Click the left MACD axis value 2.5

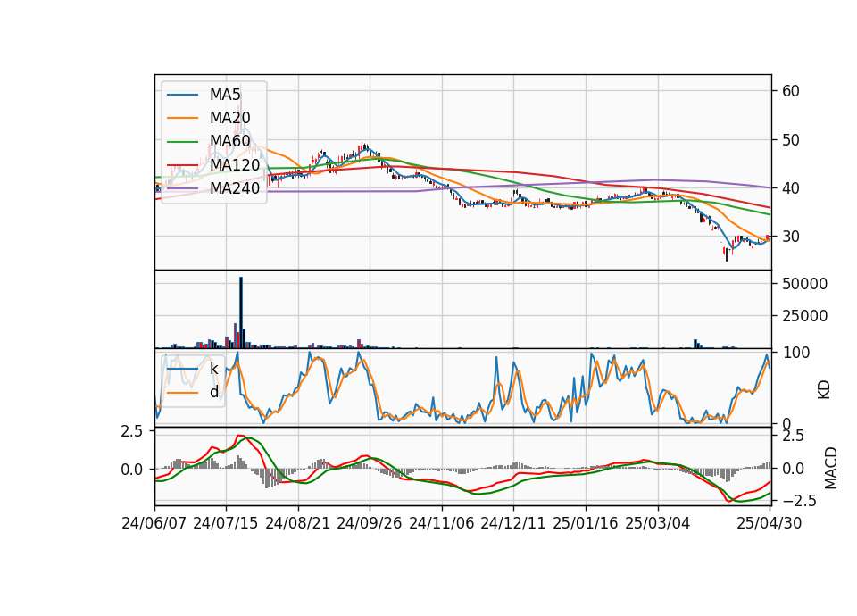[x=132, y=431]
